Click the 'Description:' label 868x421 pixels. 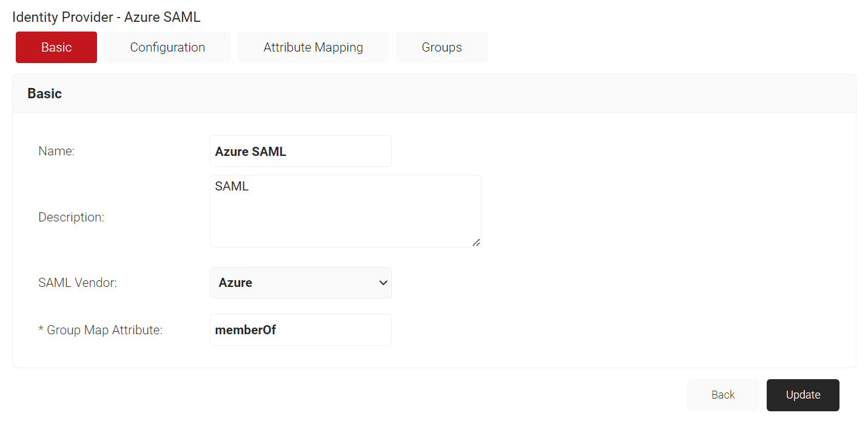point(71,217)
